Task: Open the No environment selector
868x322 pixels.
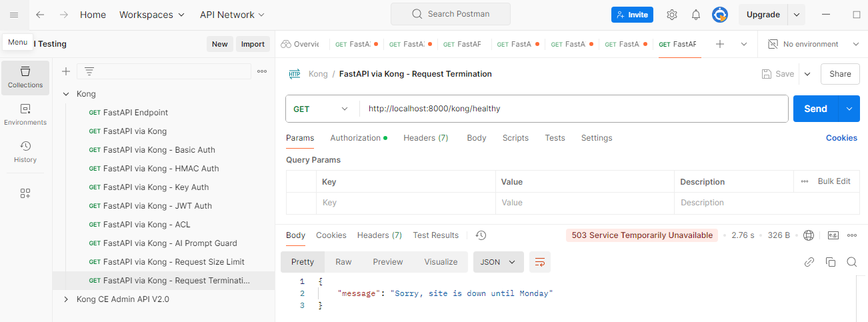Action: click(x=813, y=44)
